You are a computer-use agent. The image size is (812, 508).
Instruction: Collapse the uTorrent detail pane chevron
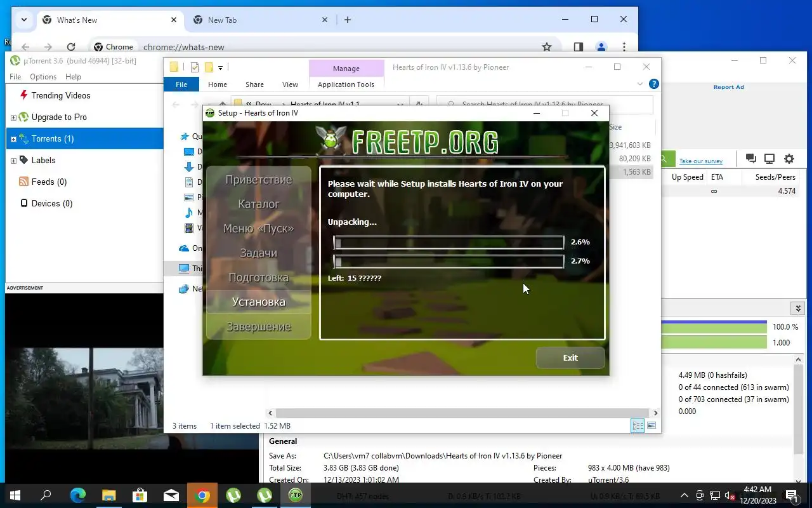coord(797,309)
